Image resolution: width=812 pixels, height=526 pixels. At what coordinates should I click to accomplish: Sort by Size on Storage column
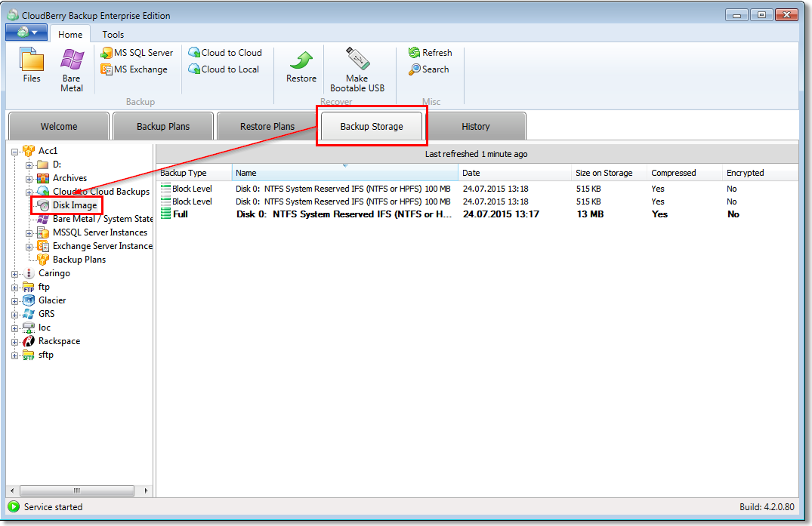(609, 173)
